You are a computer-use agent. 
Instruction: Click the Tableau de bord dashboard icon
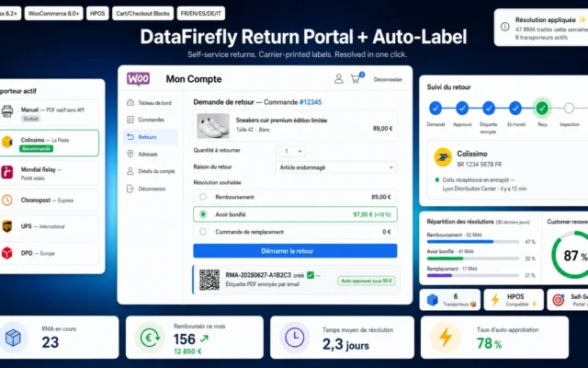130,102
